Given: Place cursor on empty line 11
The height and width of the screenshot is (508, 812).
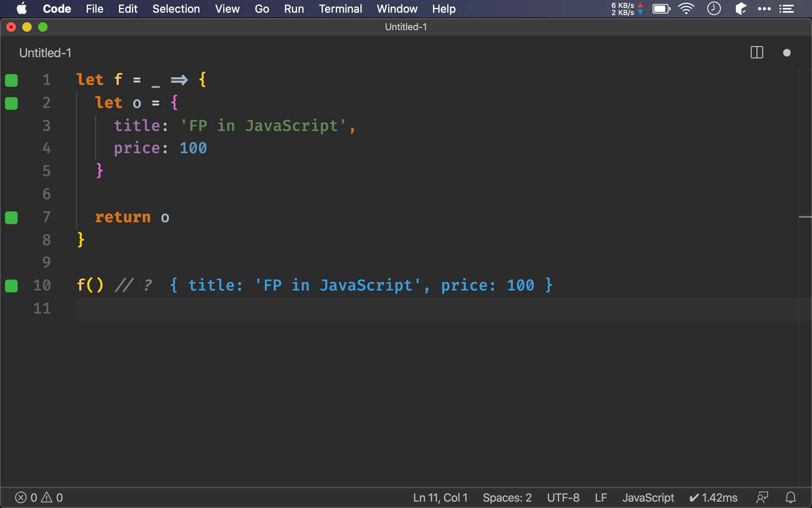Looking at the screenshot, I should 238,309.
